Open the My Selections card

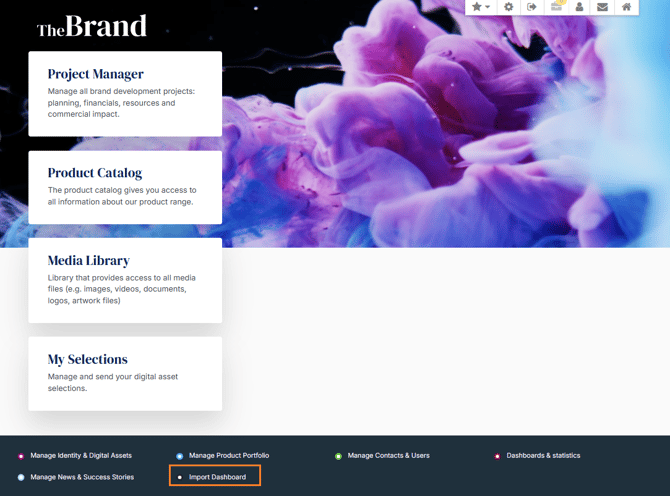[125, 373]
